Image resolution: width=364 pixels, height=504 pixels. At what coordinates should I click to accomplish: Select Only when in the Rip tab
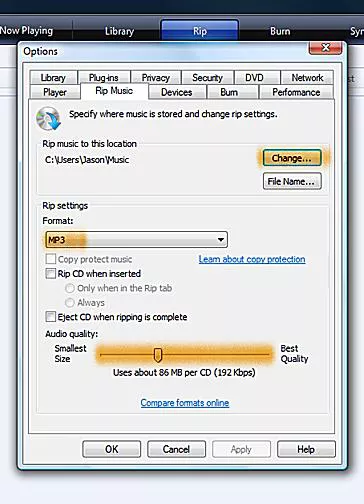click(x=70, y=288)
